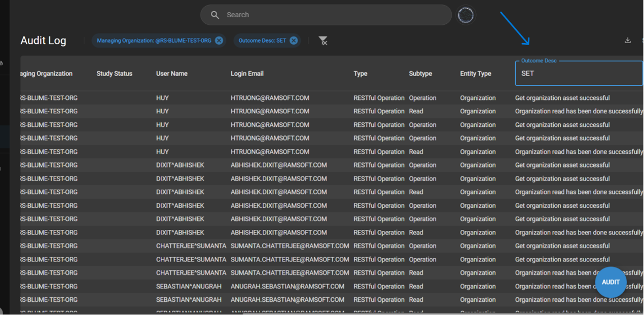Image resolution: width=644 pixels, height=315 pixels.
Task: Sort by the User Name column header
Action: click(x=172, y=74)
